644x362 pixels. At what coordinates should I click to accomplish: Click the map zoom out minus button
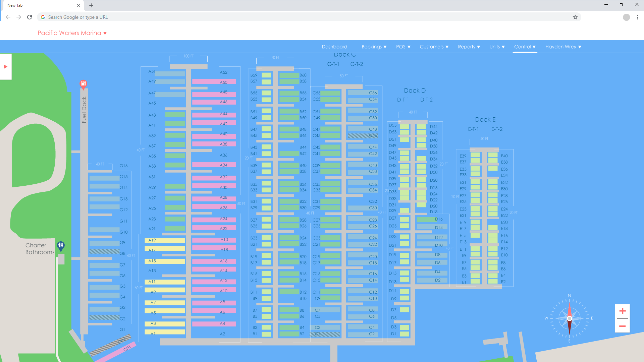coord(623,326)
